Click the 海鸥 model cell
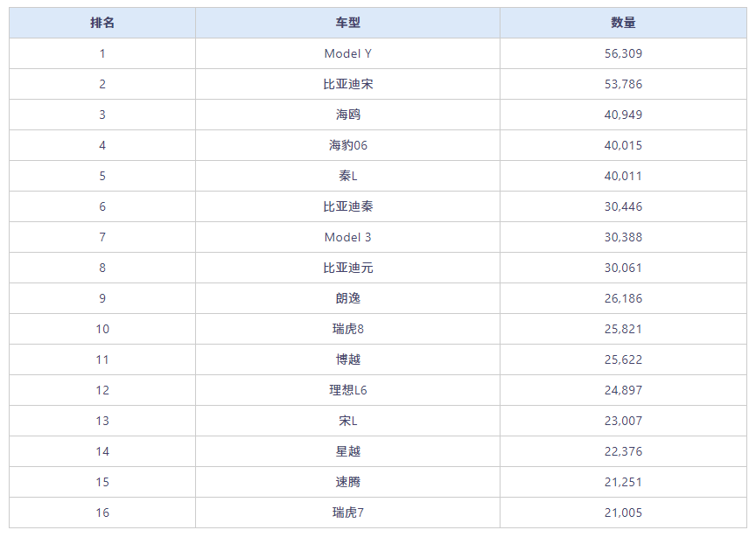The width and height of the screenshot is (756, 537). click(x=347, y=115)
